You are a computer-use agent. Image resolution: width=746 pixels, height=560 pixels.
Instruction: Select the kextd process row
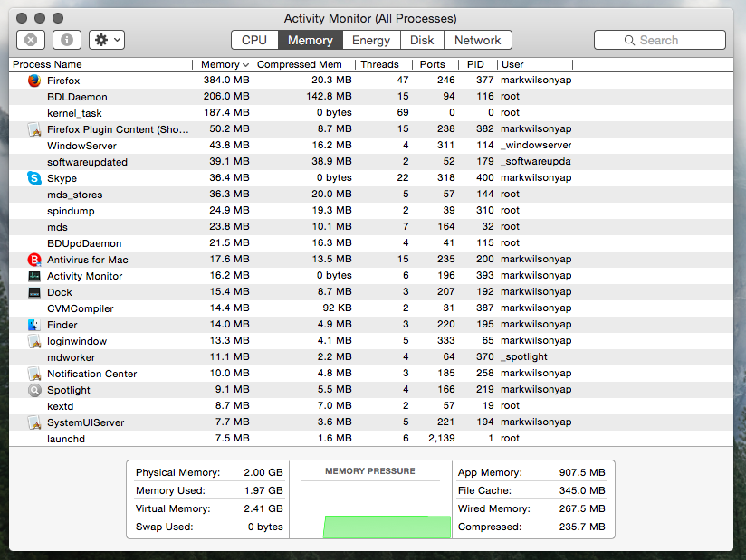pyautogui.click(x=371, y=406)
